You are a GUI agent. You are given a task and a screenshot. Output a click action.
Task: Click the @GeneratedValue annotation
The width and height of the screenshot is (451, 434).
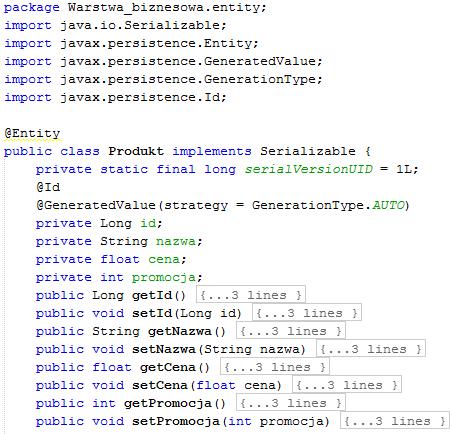96,205
